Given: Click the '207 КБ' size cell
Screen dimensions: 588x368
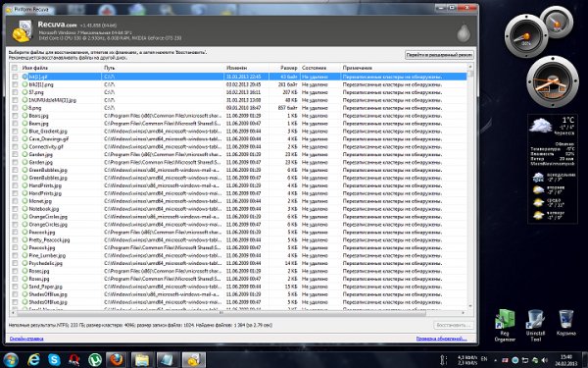Looking at the screenshot, I should [x=290, y=92].
